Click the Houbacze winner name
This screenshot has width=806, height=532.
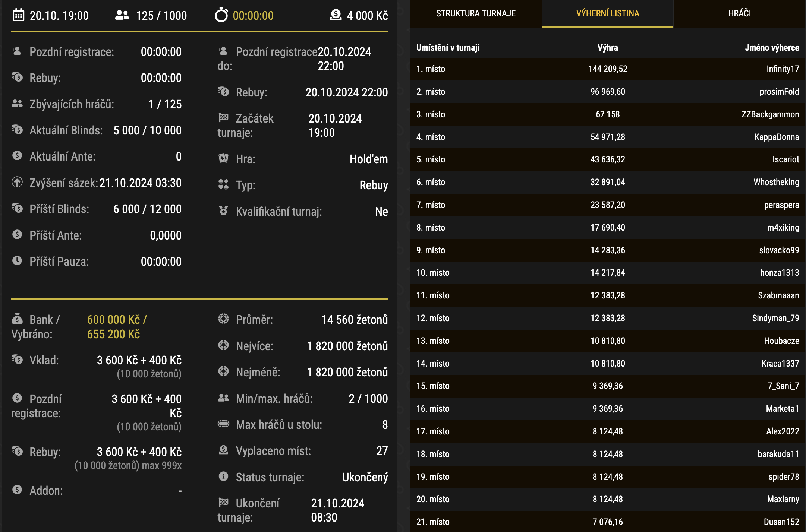click(781, 341)
